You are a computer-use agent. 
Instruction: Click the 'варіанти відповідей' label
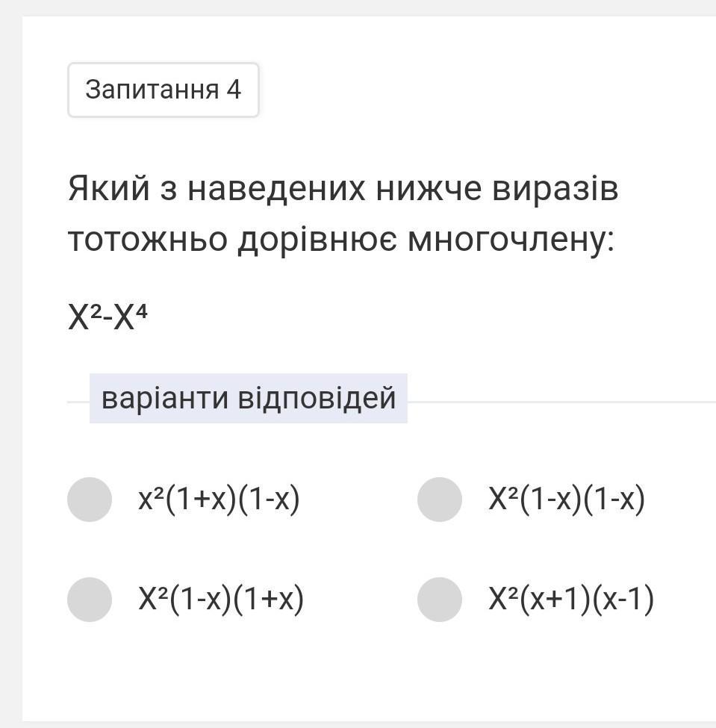[248, 398]
